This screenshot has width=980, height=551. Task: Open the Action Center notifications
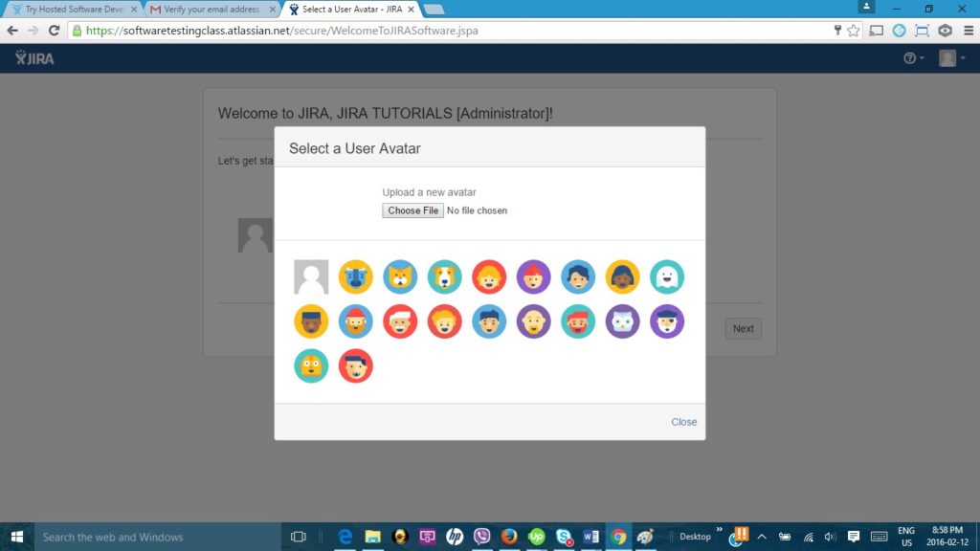pos(853,537)
